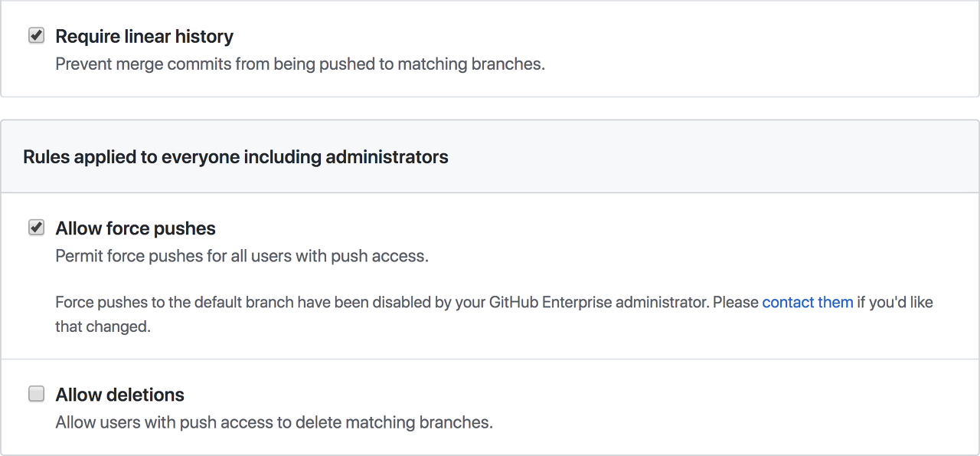The width and height of the screenshot is (980, 456).
Task: Click the Prevent merge commits description
Action: click(x=300, y=64)
